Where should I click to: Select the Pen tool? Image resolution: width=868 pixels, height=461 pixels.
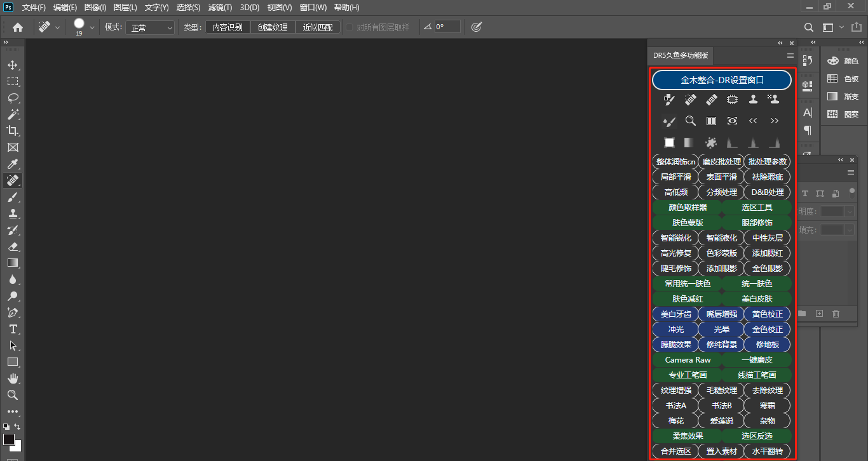(x=12, y=312)
